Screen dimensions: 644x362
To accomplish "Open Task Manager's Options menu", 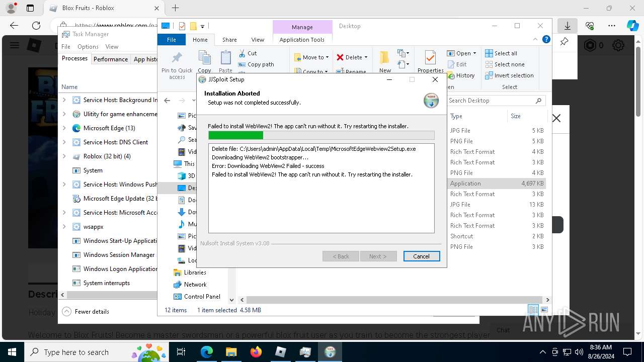I will point(88,47).
